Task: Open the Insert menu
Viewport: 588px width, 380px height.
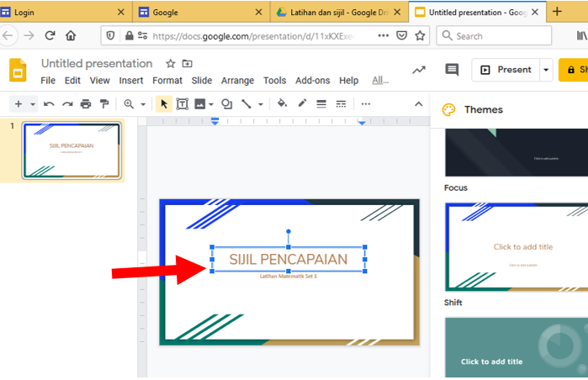Action: click(x=131, y=81)
